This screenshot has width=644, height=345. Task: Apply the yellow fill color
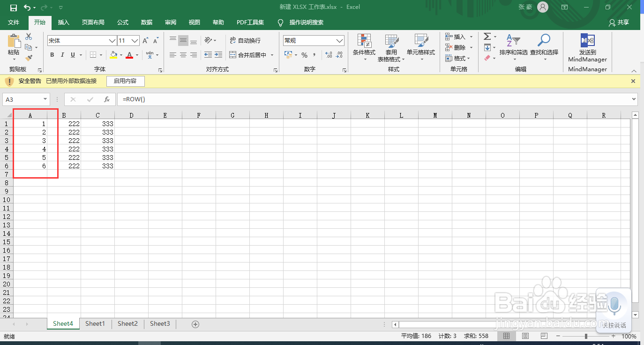click(113, 55)
